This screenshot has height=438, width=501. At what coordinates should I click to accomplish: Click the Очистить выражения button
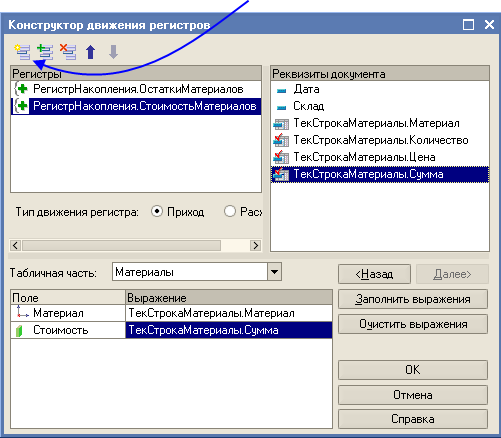point(413,324)
